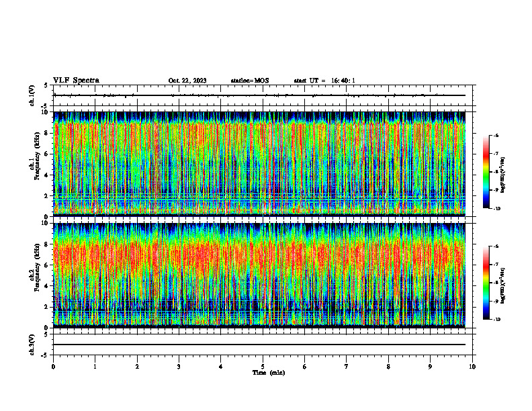Click the "-6" value on ch.2 color bar

(496, 246)
